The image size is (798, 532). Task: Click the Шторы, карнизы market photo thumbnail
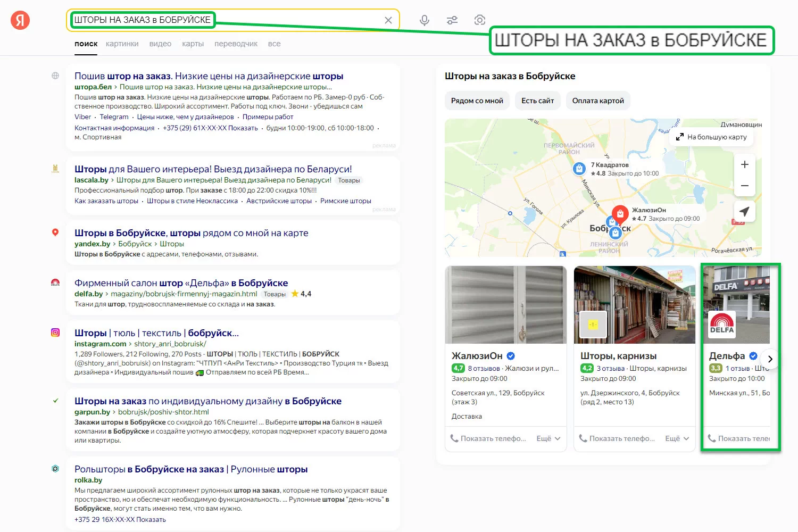pyautogui.click(x=634, y=304)
